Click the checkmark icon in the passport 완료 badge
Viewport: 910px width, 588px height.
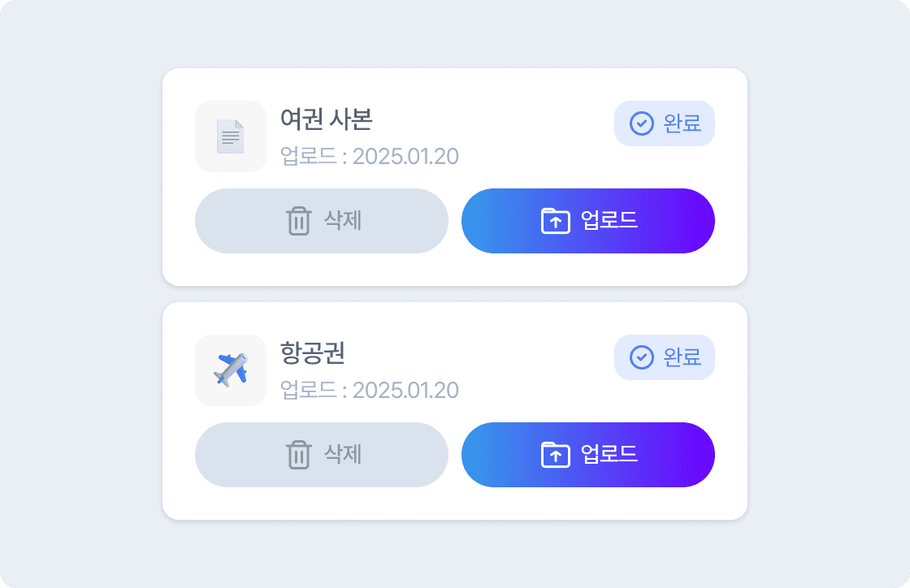click(641, 123)
